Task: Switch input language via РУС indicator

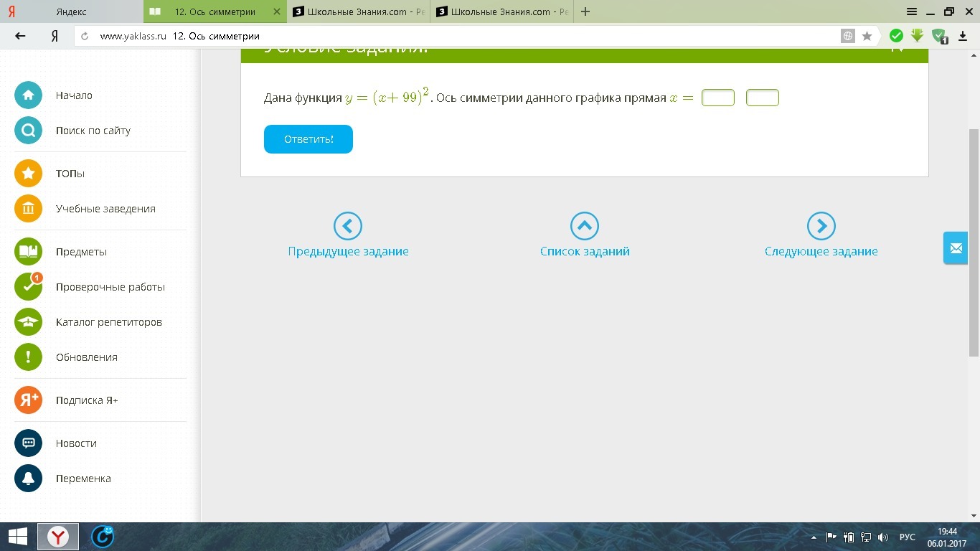Action: click(x=908, y=537)
